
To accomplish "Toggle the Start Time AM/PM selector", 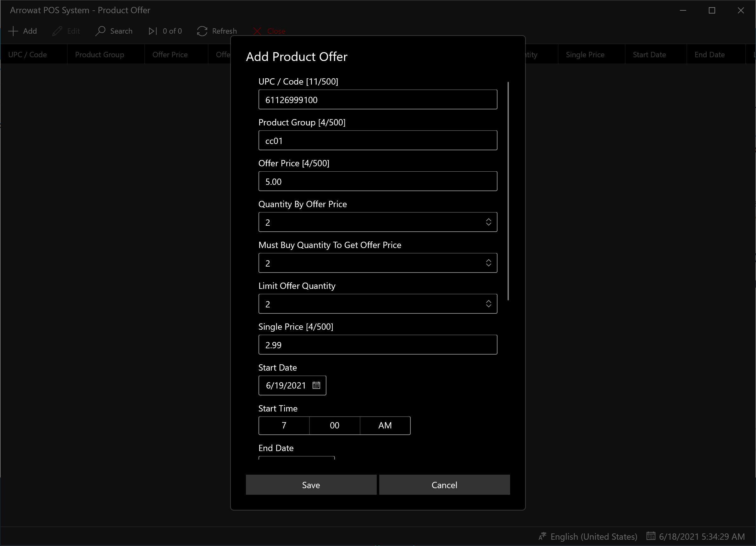I will [x=385, y=425].
